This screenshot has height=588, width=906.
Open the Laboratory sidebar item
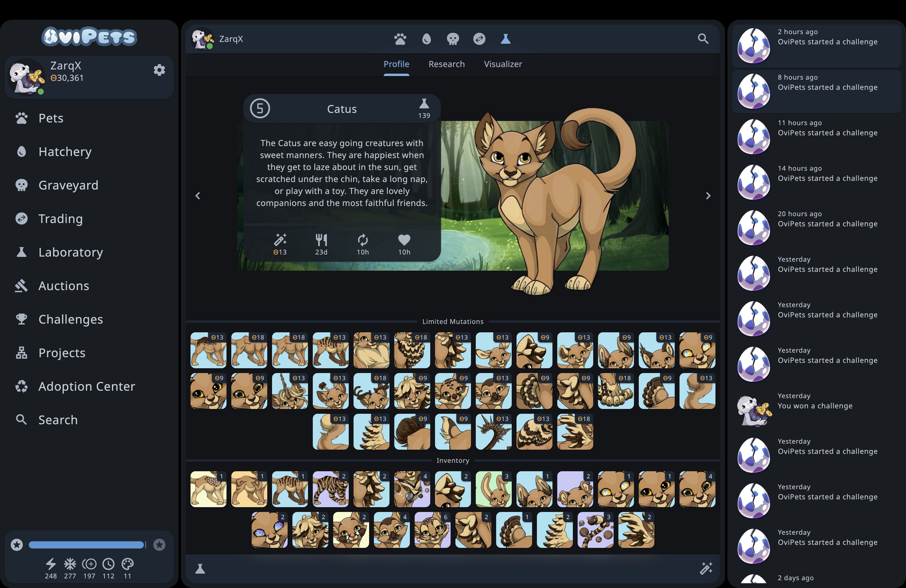pos(90,252)
